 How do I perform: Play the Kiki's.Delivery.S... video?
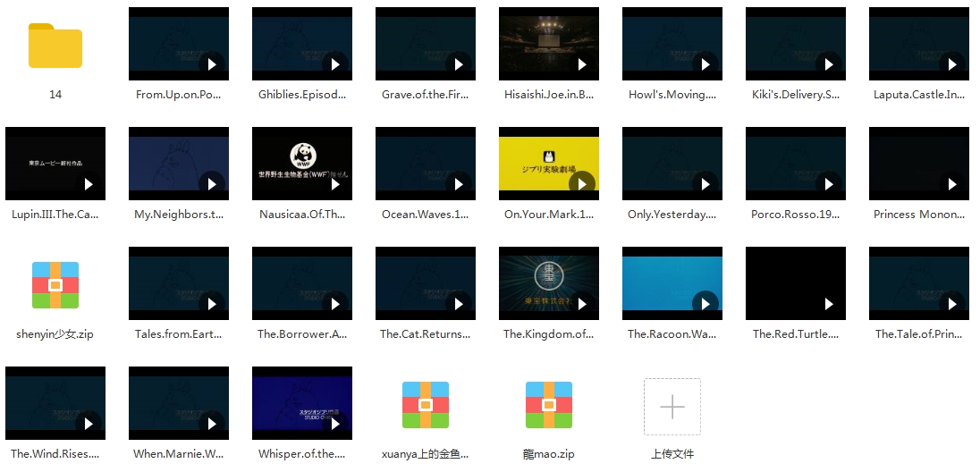796,44
